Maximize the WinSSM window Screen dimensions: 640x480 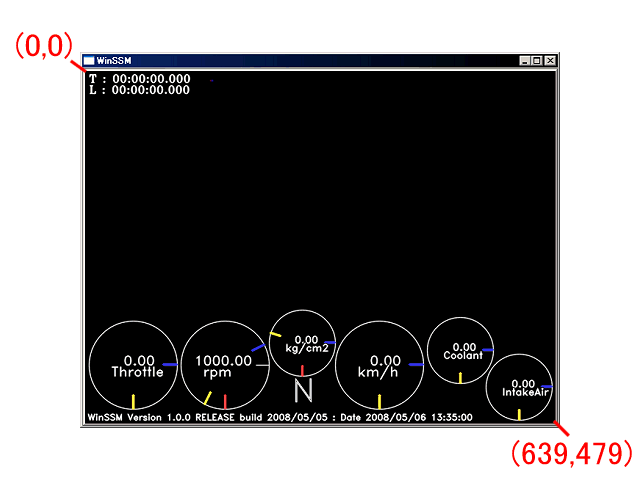click(x=537, y=61)
